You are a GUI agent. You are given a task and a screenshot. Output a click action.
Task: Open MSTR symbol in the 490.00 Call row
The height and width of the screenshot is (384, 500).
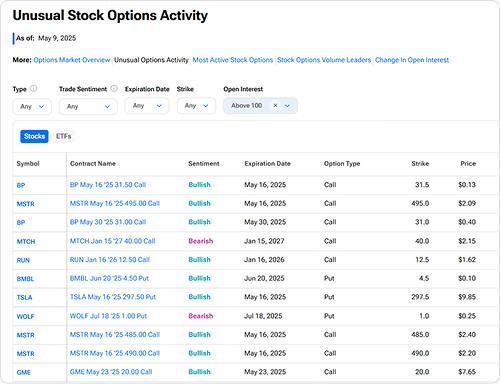(x=25, y=354)
